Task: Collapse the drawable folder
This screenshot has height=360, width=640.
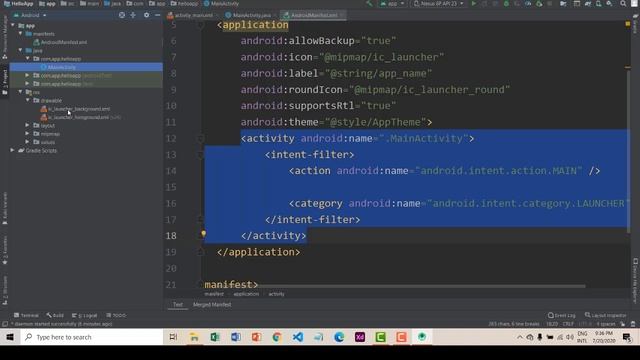Action: [28, 100]
